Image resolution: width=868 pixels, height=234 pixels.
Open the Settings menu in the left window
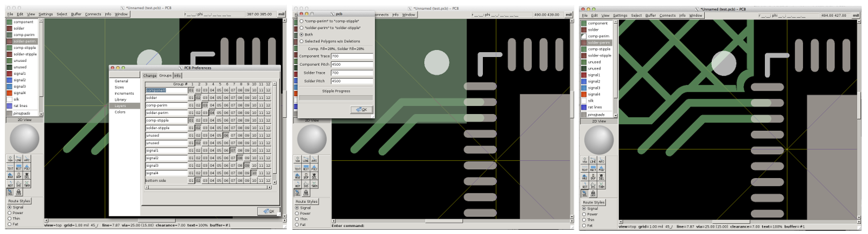(x=46, y=14)
